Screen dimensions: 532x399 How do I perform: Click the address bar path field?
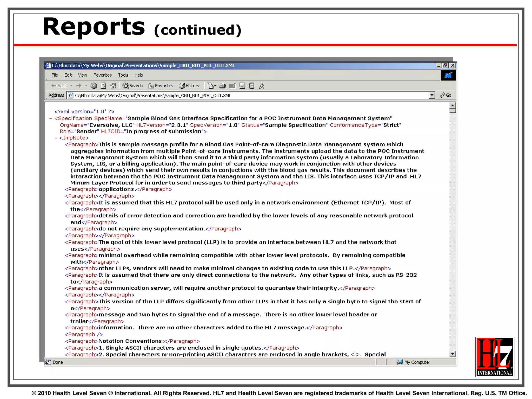click(251, 95)
